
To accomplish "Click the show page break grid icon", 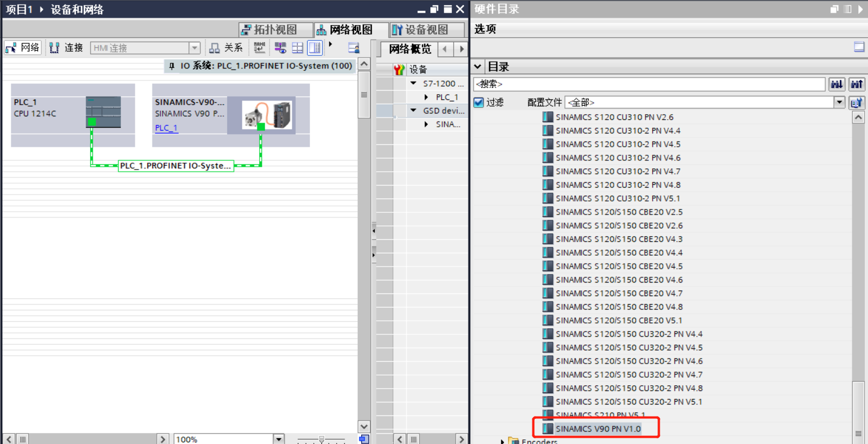I will pyautogui.click(x=297, y=47).
